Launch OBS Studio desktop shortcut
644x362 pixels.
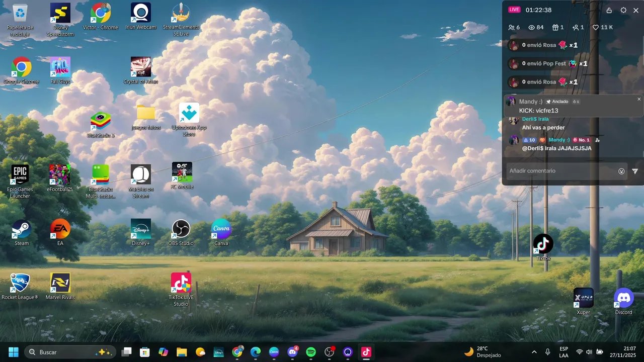[x=181, y=232]
